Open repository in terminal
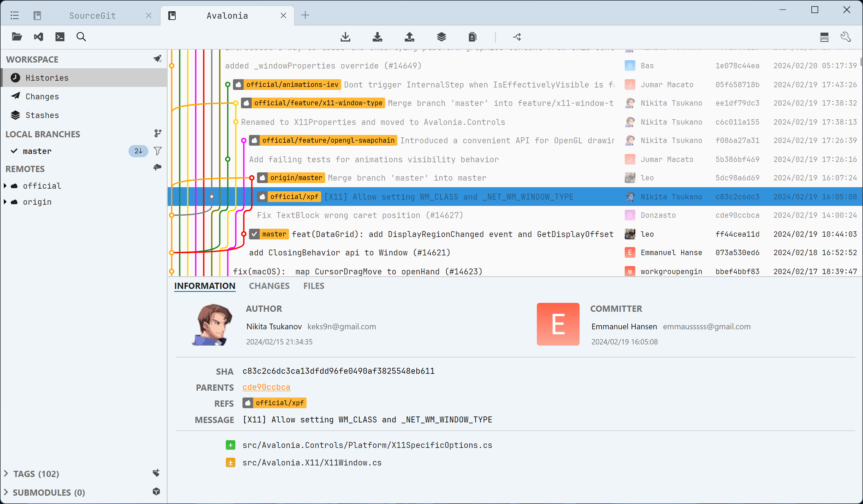 (x=60, y=37)
